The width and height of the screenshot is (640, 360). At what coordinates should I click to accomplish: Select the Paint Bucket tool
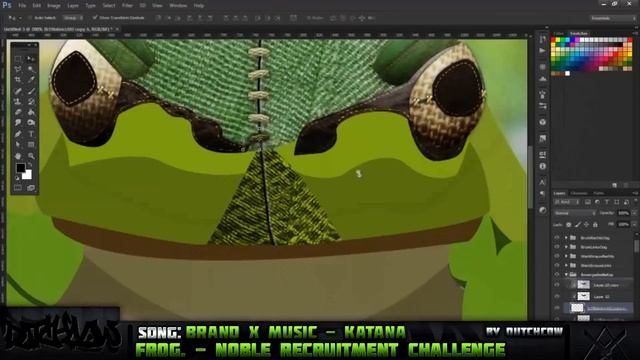tap(31, 112)
